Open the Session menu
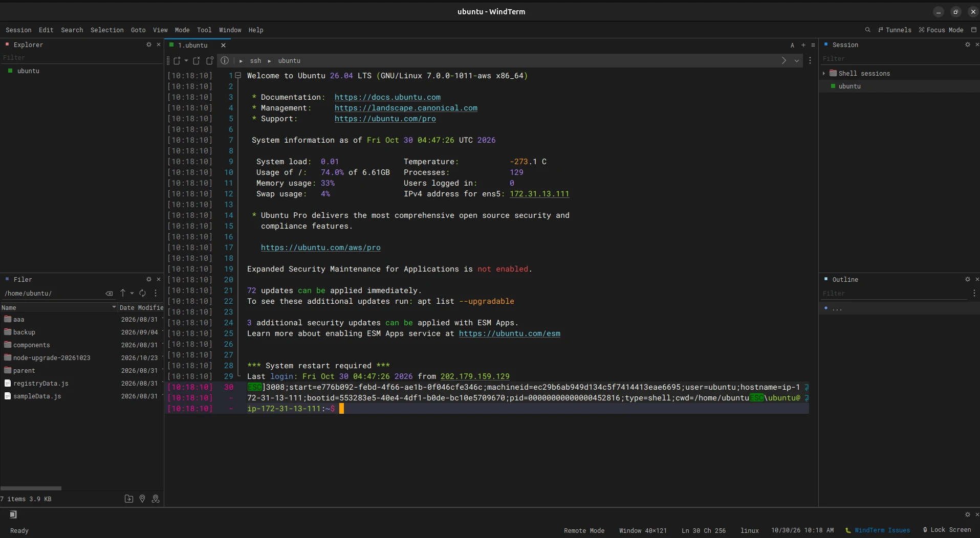The height and width of the screenshot is (538, 980). tap(18, 30)
